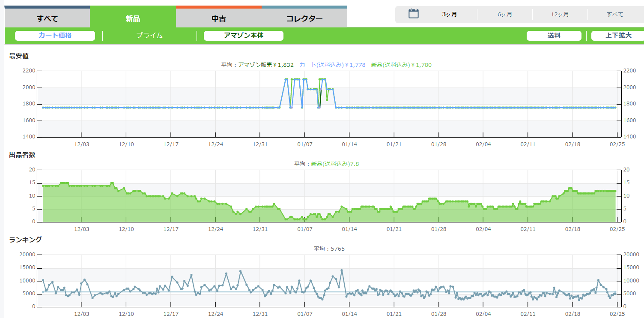Image resolution: width=644 pixels, height=318 pixels.
Task: Click the 新品(送料込み) legend in the 最安値 chart
Action: [401, 65]
